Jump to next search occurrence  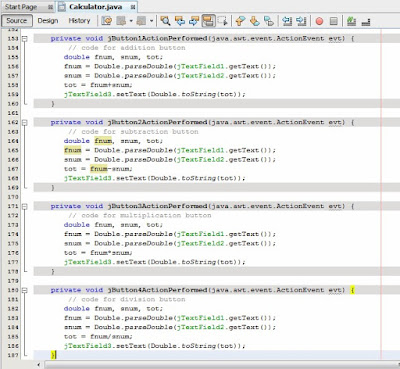(x=194, y=21)
